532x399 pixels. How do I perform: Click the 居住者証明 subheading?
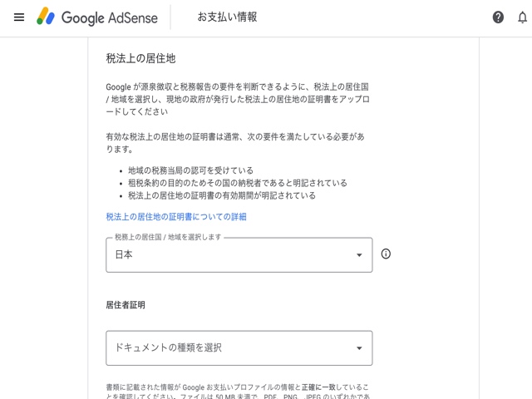[126, 305]
